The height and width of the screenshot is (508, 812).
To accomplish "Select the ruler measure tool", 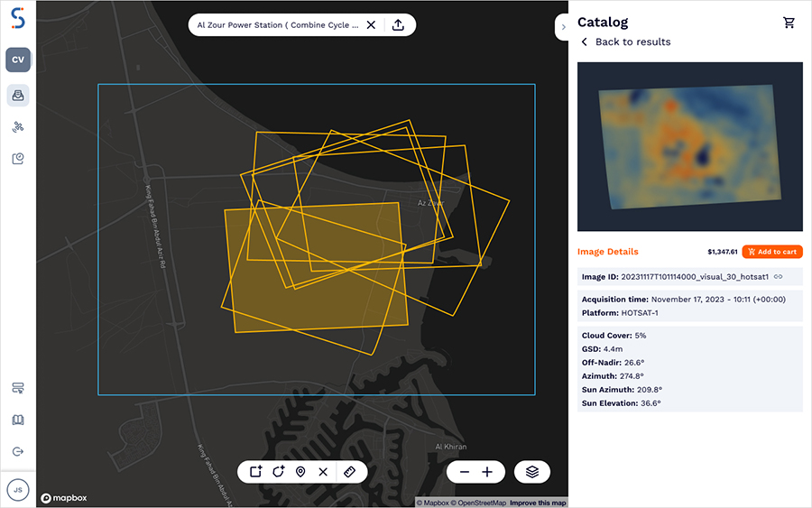I will (x=349, y=472).
